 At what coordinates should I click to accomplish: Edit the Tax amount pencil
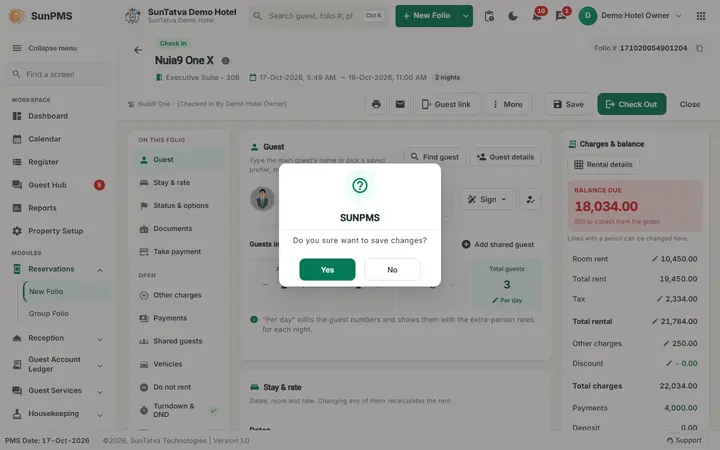pos(659,299)
